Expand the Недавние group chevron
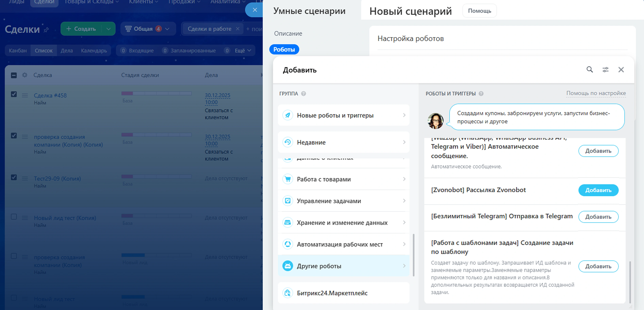Image resolution: width=644 pixels, height=310 pixels. point(404,142)
